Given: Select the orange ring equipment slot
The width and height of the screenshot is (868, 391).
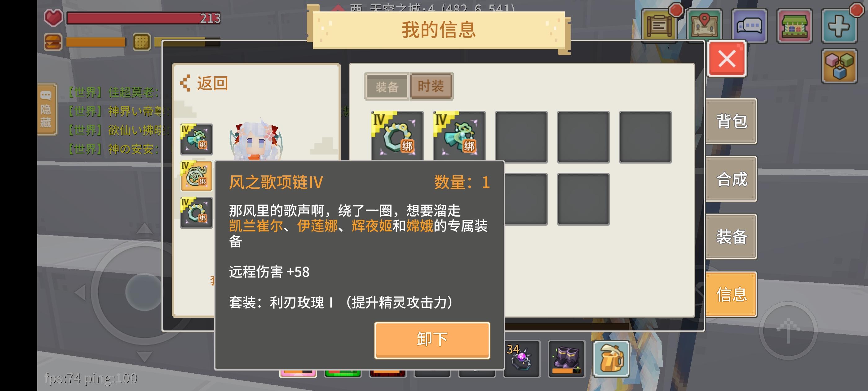Looking at the screenshot, I should click(197, 176).
